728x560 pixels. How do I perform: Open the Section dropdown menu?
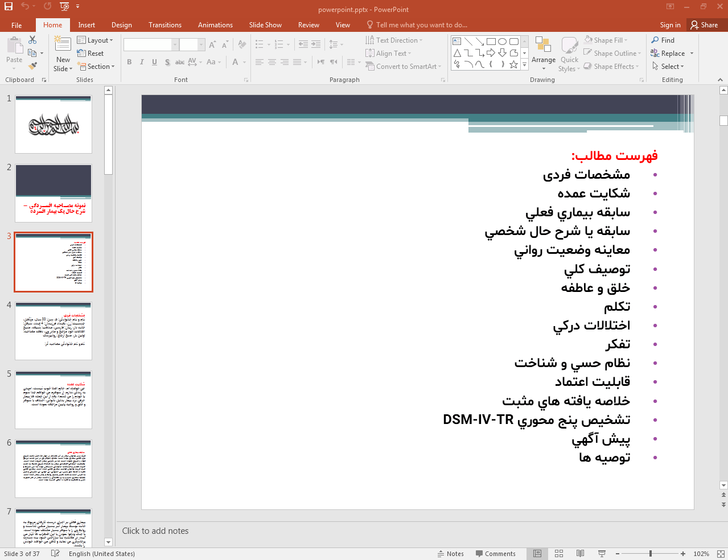[x=96, y=67]
